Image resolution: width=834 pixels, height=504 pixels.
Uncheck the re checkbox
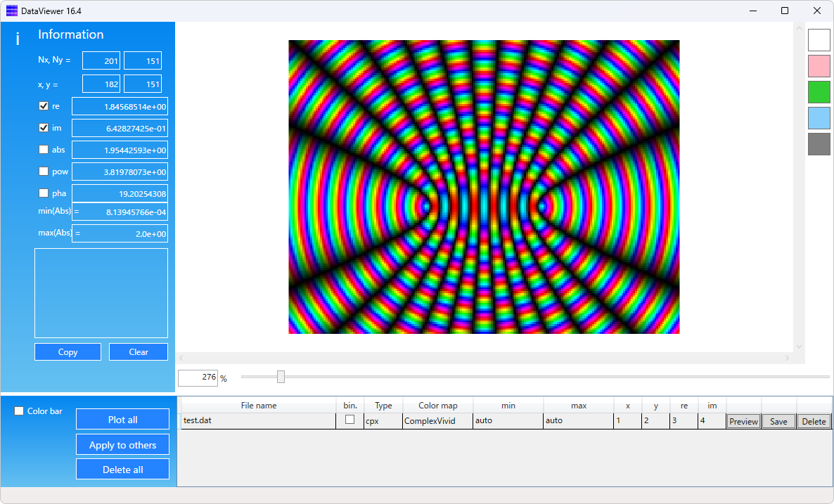(x=44, y=106)
